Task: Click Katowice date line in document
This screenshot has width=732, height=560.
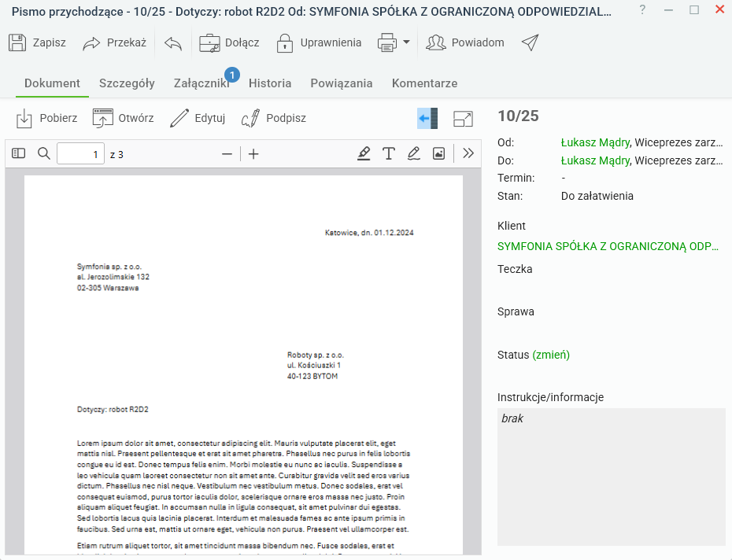Action: point(369,232)
